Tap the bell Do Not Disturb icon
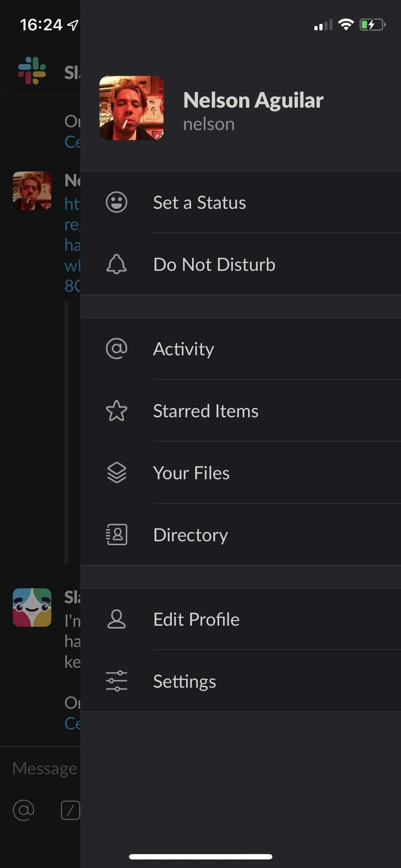This screenshot has width=401, height=868. [117, 264]
